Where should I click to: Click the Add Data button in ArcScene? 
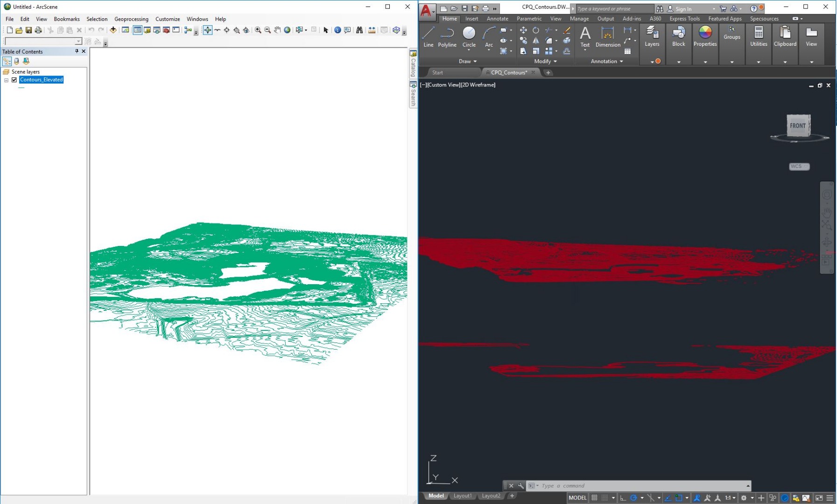[x=113, y=30]
